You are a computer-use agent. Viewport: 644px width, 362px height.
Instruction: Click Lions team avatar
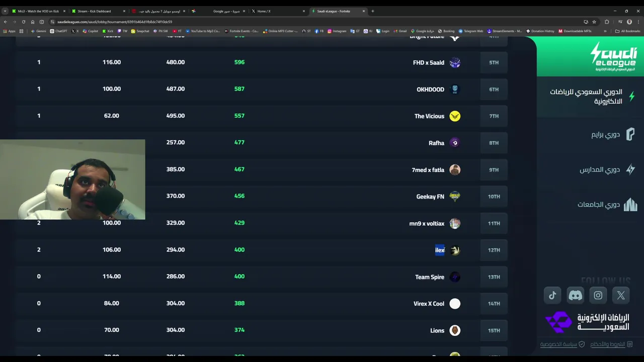coord(455,330)
